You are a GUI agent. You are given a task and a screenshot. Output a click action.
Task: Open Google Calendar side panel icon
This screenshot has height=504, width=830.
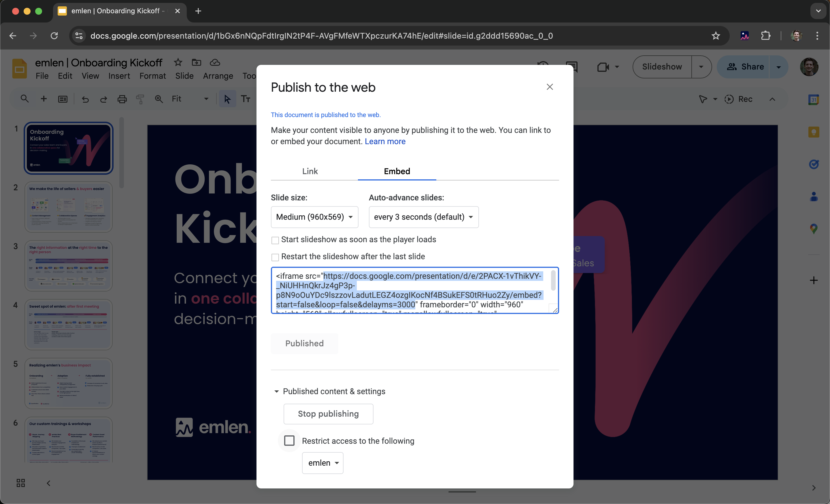pyautogui.click(x=814, y=100)
